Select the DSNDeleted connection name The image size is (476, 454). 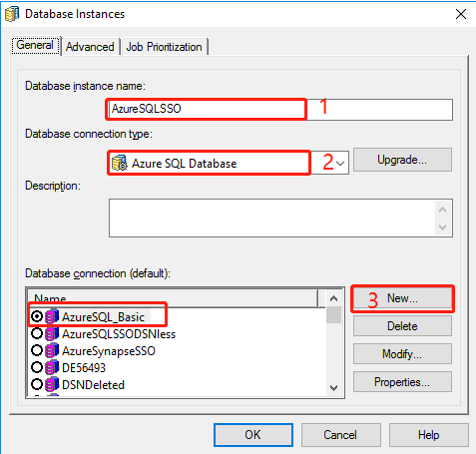(x=93, y=385)
